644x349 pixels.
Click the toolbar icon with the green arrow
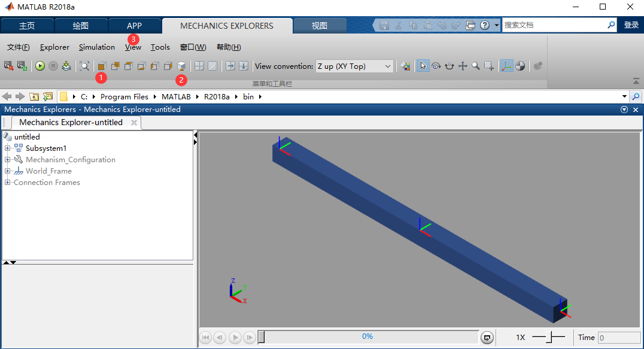pyautogui.click(x=22, y=66)
